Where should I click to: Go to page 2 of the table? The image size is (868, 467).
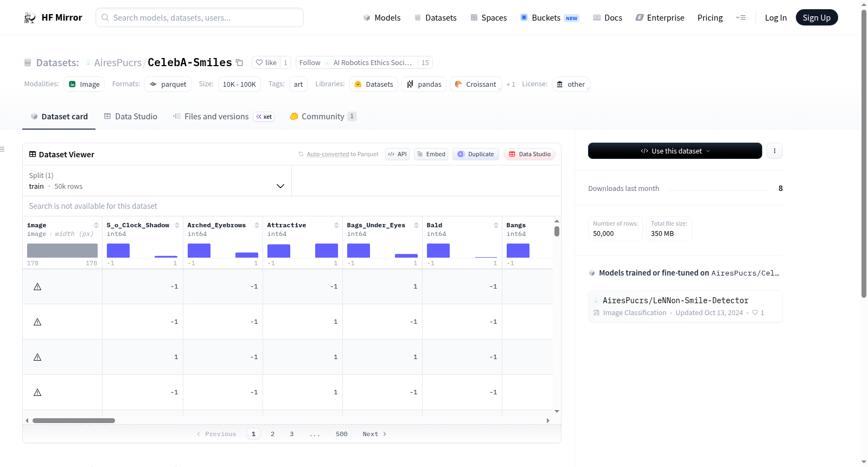(272, 434)
